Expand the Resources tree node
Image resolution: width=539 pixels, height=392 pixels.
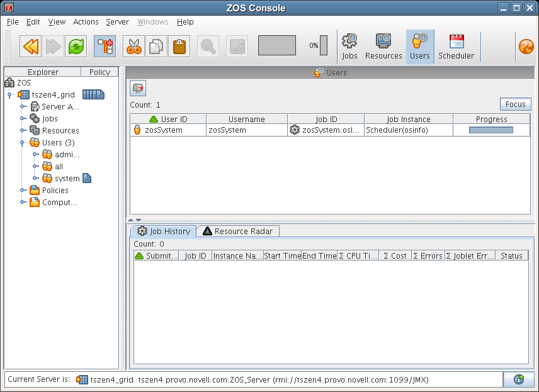pyautogui.click(x=23, y=130)
